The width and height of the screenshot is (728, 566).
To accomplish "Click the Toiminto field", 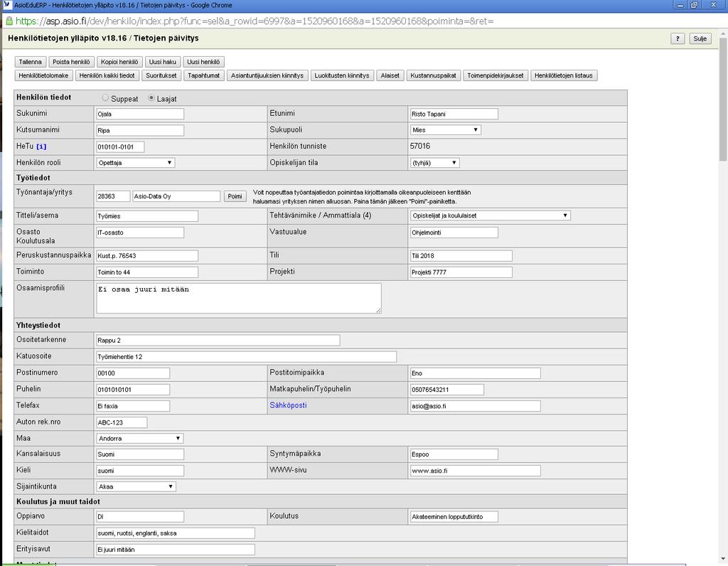I will pyautogui.click(x=146, y=272).
